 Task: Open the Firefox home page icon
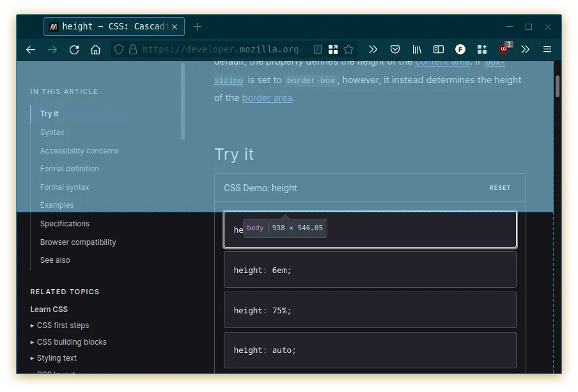(95, 49)
